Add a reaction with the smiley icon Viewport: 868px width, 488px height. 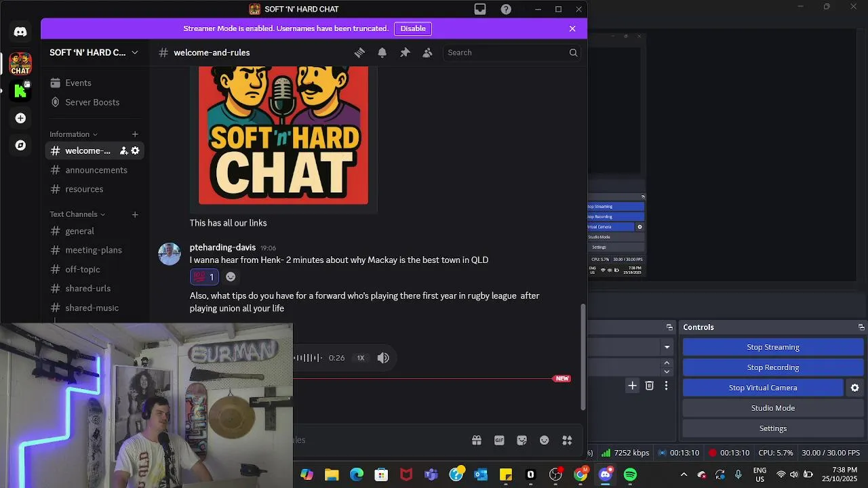[231, 277]
